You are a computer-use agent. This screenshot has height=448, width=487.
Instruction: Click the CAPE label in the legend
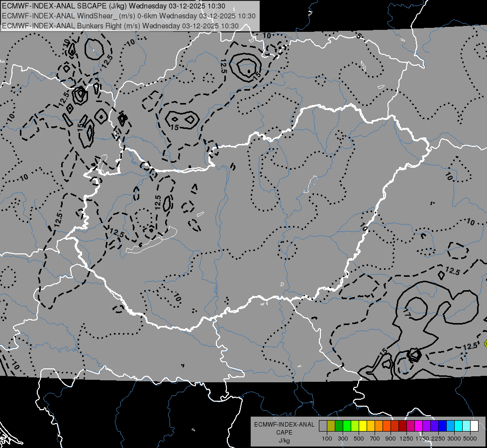click(x=284, y=433)
